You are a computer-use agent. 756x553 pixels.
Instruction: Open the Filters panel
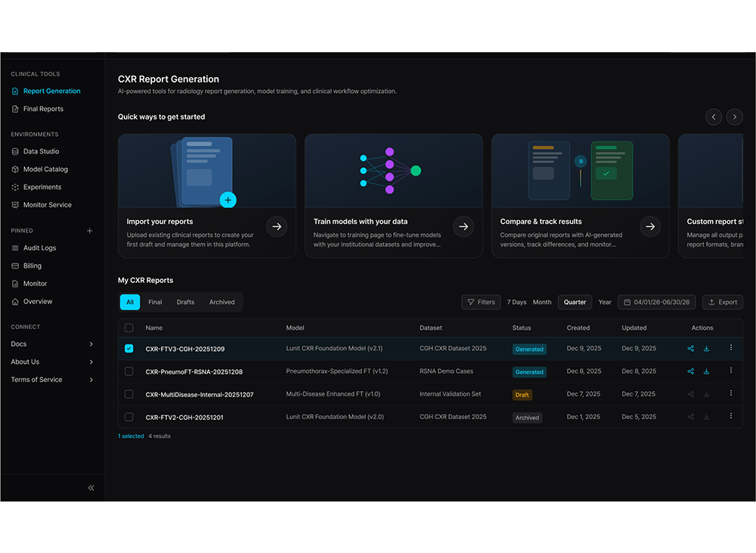click(x=481, y=301)
